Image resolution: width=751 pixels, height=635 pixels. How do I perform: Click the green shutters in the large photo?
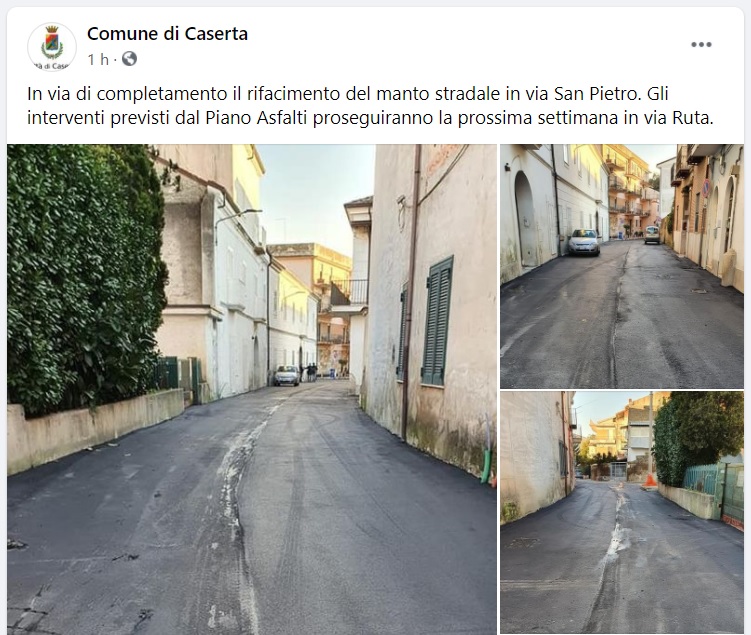click(x=437, y=322)
